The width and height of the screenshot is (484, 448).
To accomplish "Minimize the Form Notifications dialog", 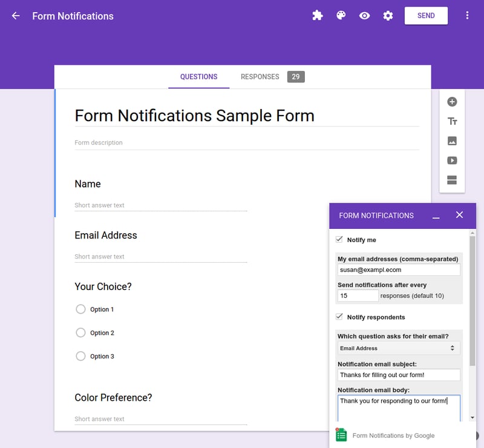I will 436,216.
